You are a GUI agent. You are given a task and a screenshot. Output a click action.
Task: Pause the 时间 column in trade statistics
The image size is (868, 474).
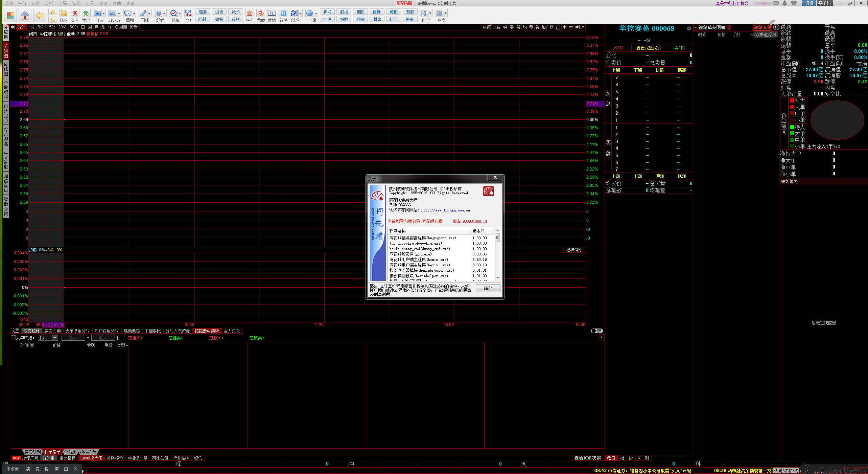point(32,345)
